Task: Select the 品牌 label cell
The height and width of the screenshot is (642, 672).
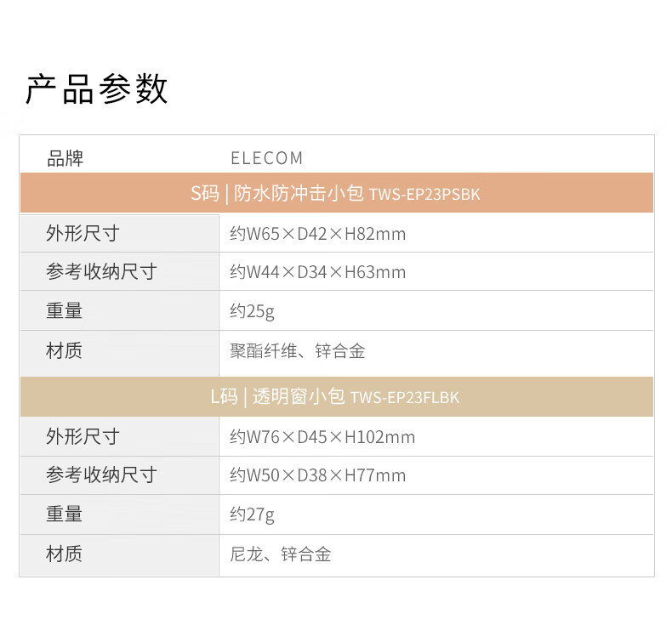Action: click(x=65, y=158)
